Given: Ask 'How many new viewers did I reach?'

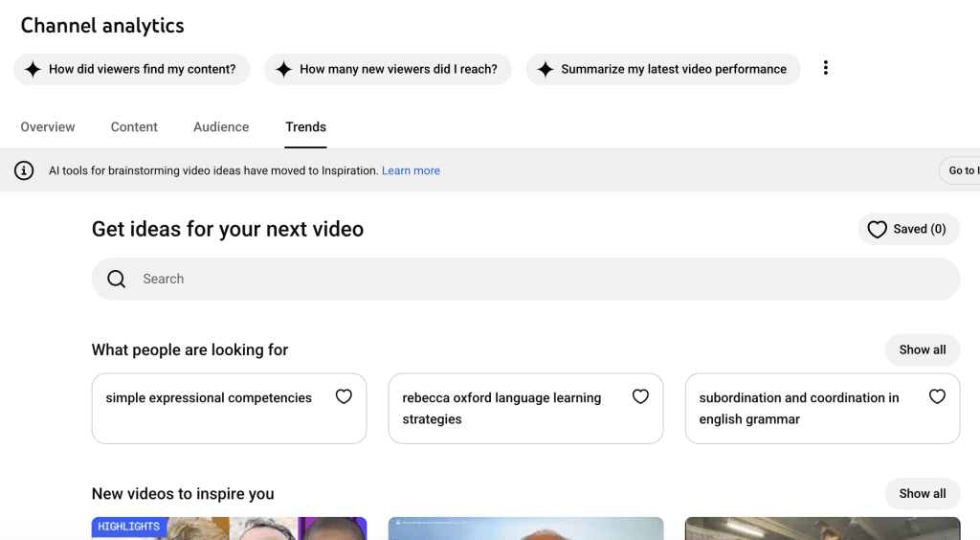Looking at the screenshot, I should click(388, 69).
